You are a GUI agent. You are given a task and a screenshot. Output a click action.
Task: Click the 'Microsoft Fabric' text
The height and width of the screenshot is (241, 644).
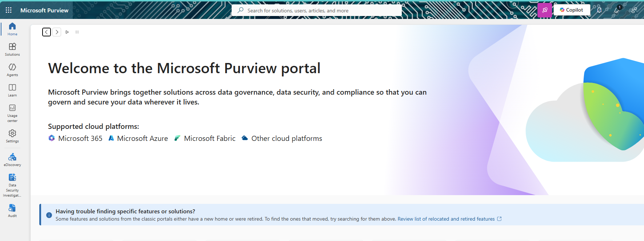[210, 138]
